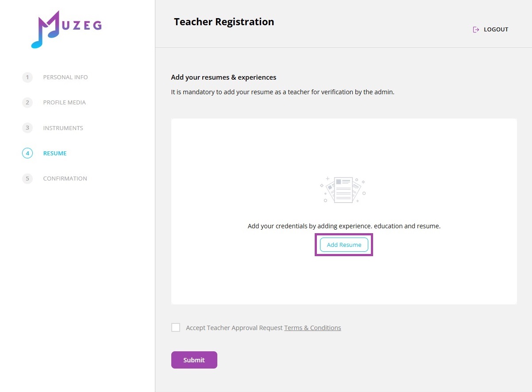This screenshot has height=392, width=532.
Task: Tick the Accept Teacher Approval Request checkbox
Action: [176, 327]
